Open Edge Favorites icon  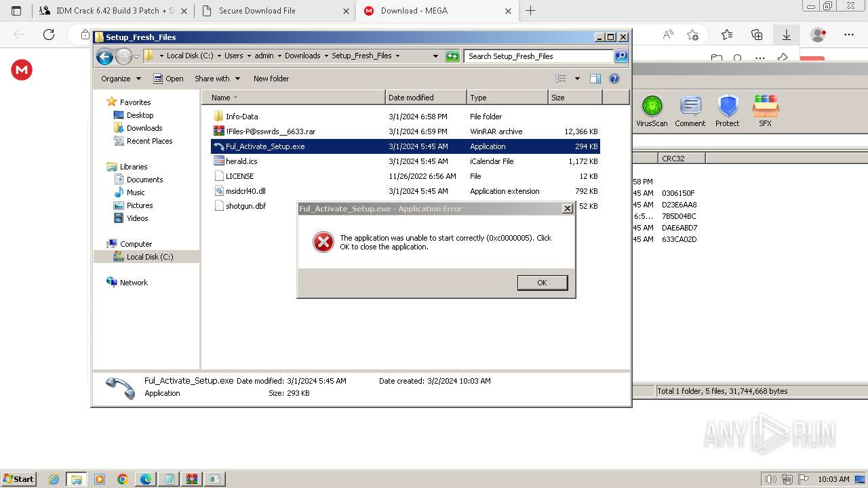tap(727, 35)
